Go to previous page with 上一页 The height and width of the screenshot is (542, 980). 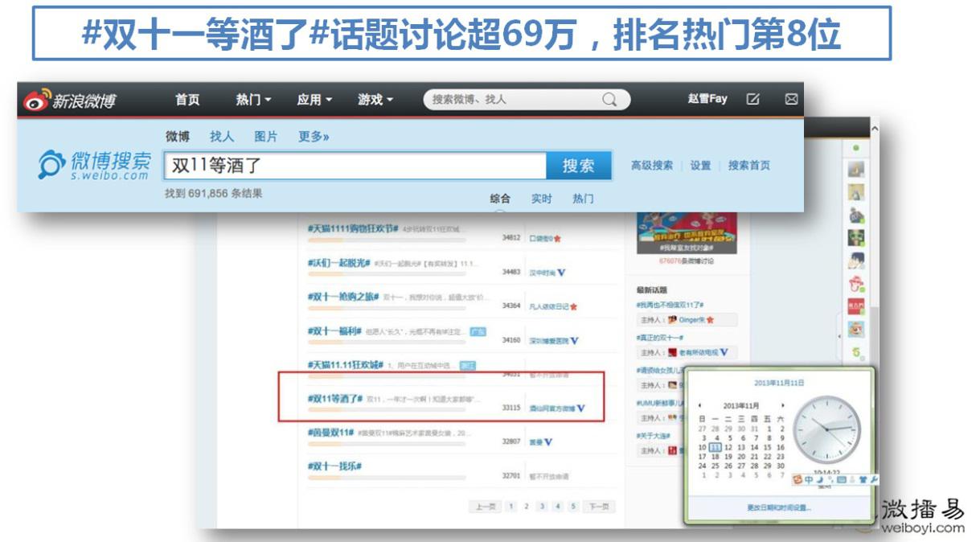[485, 507]
